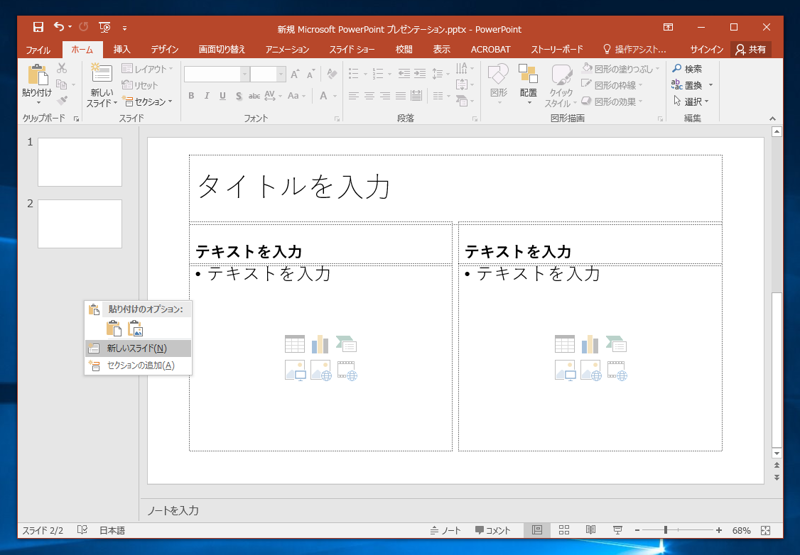Choose the paste as picture option icon

(x=136, y=328)
